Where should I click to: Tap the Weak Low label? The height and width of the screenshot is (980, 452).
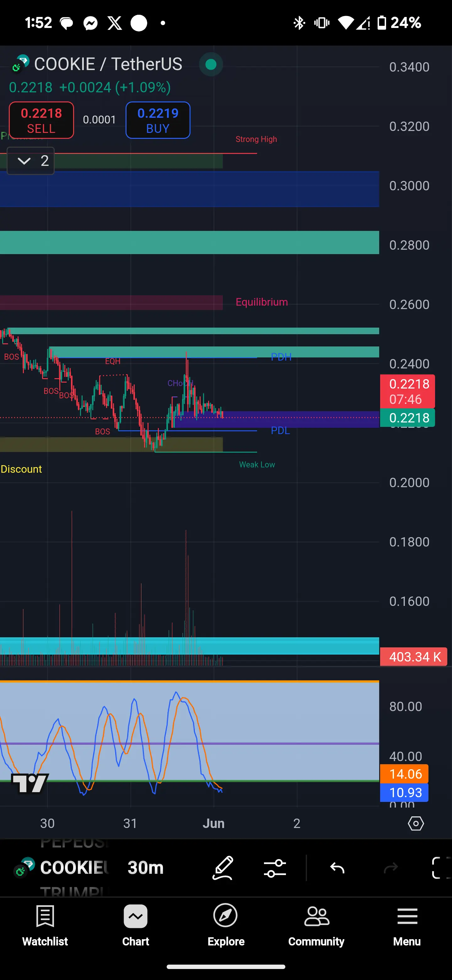click(257, 465)
